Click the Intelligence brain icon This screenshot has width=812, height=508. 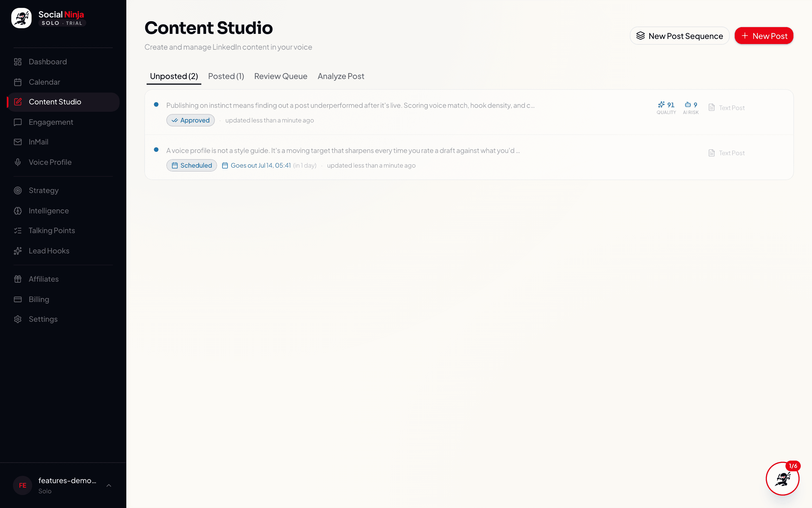point(18,211)
